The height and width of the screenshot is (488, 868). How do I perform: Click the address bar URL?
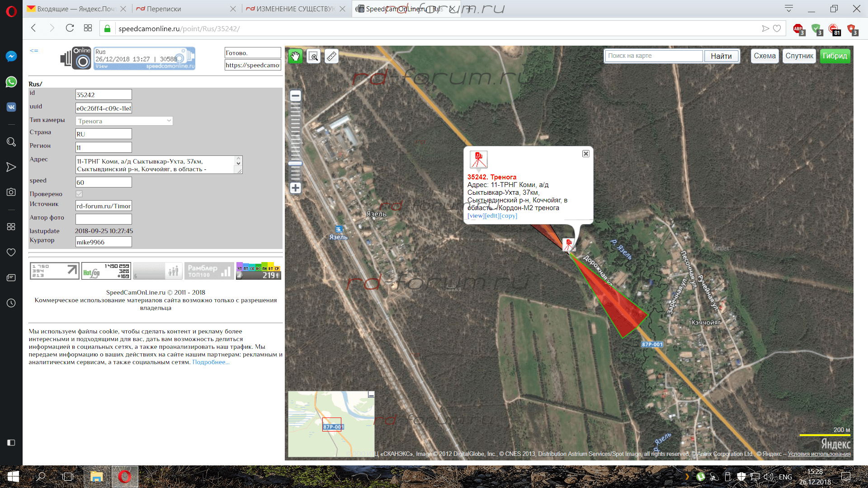(179, 28)
